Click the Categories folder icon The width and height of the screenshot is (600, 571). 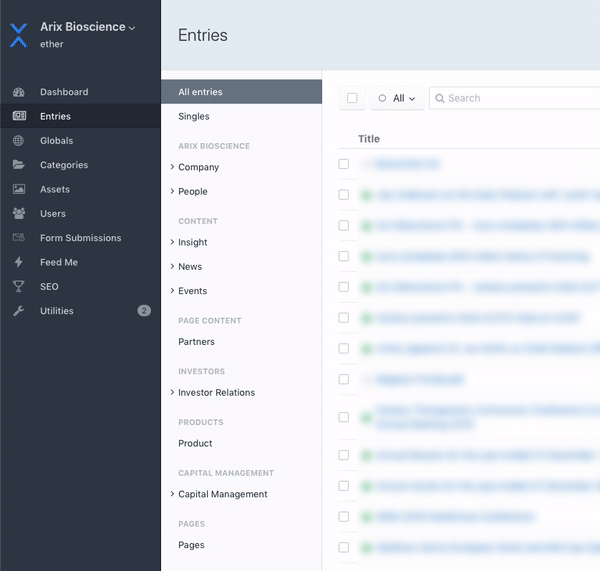point(18,165)
